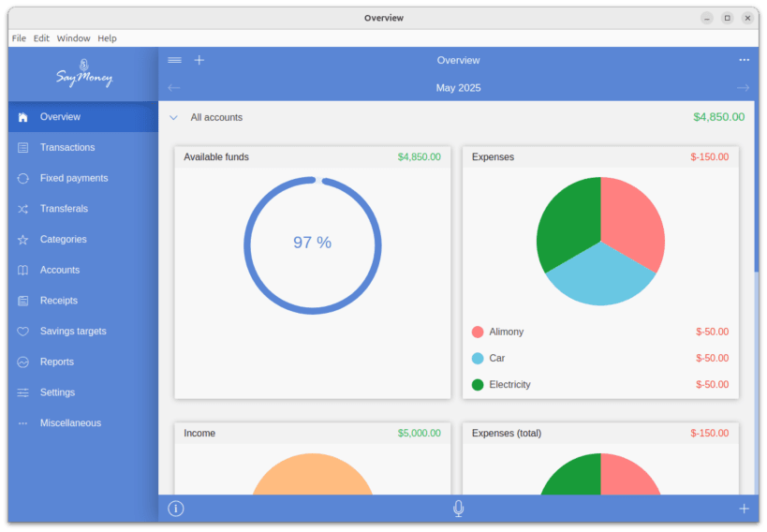Viewport: 767px width, 532px height.
Task: Click the Electricity green color dot
Action: (478, 385)
